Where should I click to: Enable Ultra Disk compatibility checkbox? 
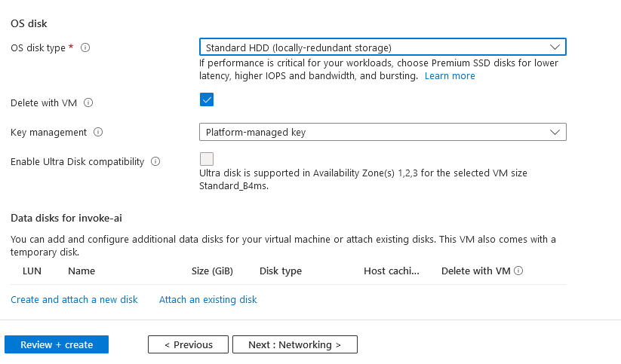click(x=207, y=159)
